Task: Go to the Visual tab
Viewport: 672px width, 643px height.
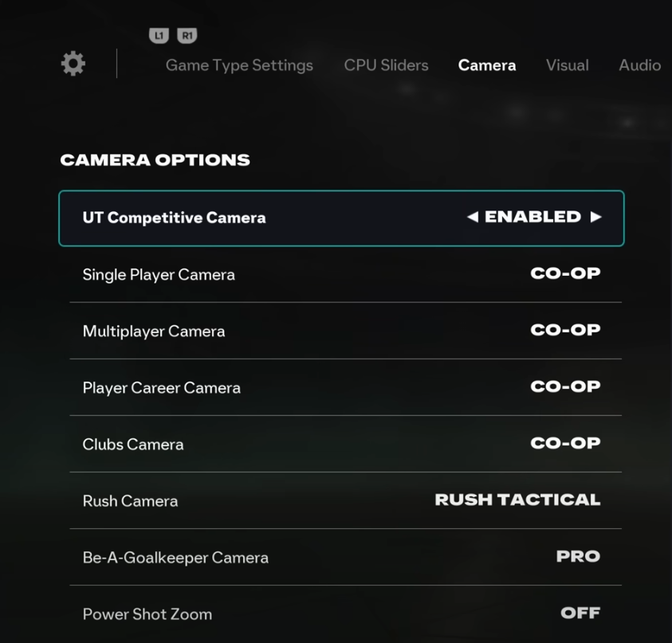Action: tap(567, 65)
